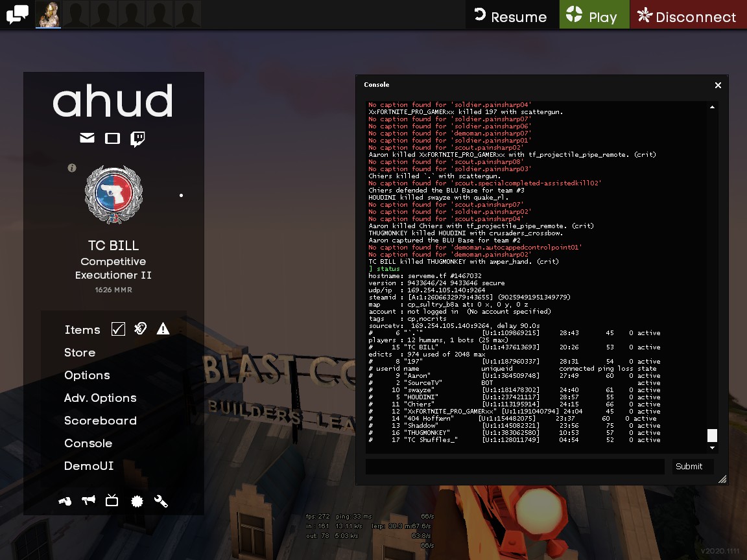
Task: Click the megaphone icon in bottom row
Action: pos(88,500)
